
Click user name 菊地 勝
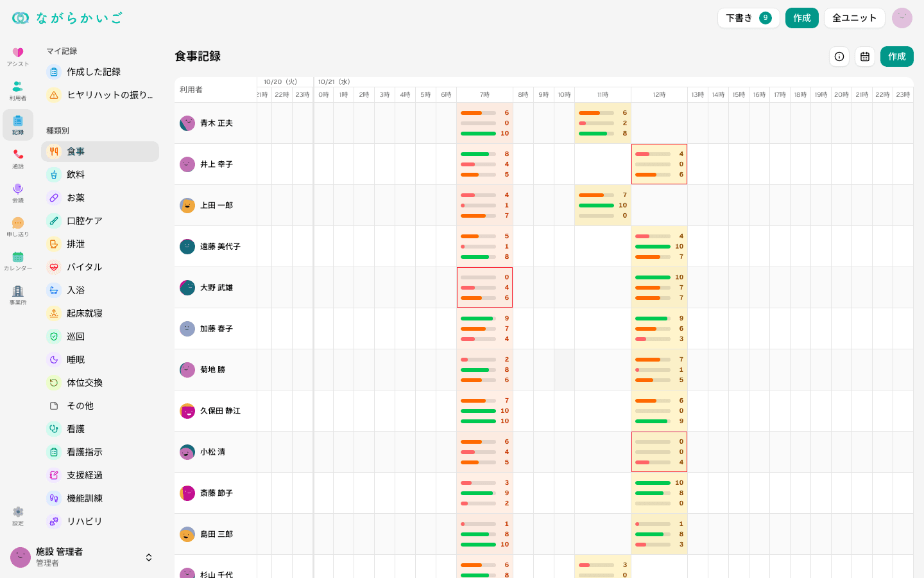(x=212, y=370)
